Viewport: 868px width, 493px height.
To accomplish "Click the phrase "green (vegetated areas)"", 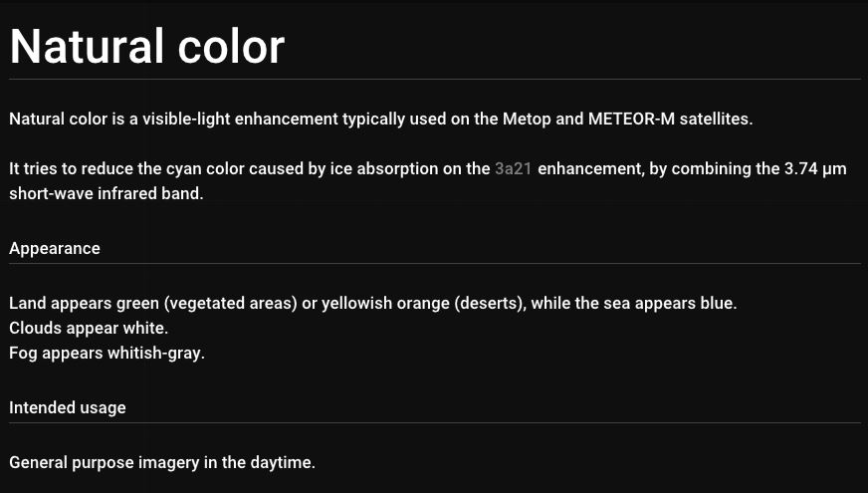I will (x=208, y=303).
